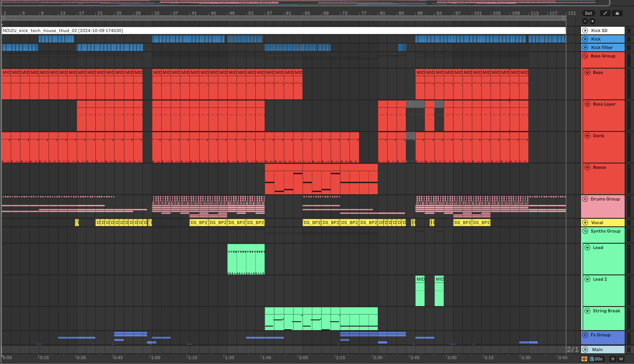Select the String Break track name
Image resolution: width=634 pixels, height=364 pixels.
click(x=607, y=311)
